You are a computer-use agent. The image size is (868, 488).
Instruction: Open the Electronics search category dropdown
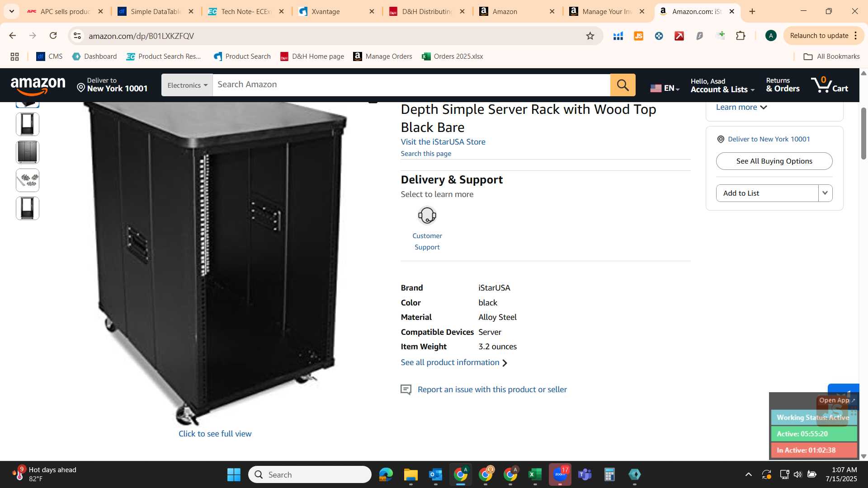click(187, 85)
